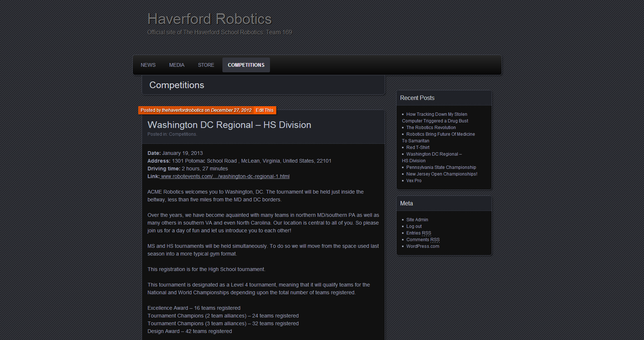Open New Jersey Open Championships! post
The height and width of the screenshot is (340, 644).
[442, 174]
